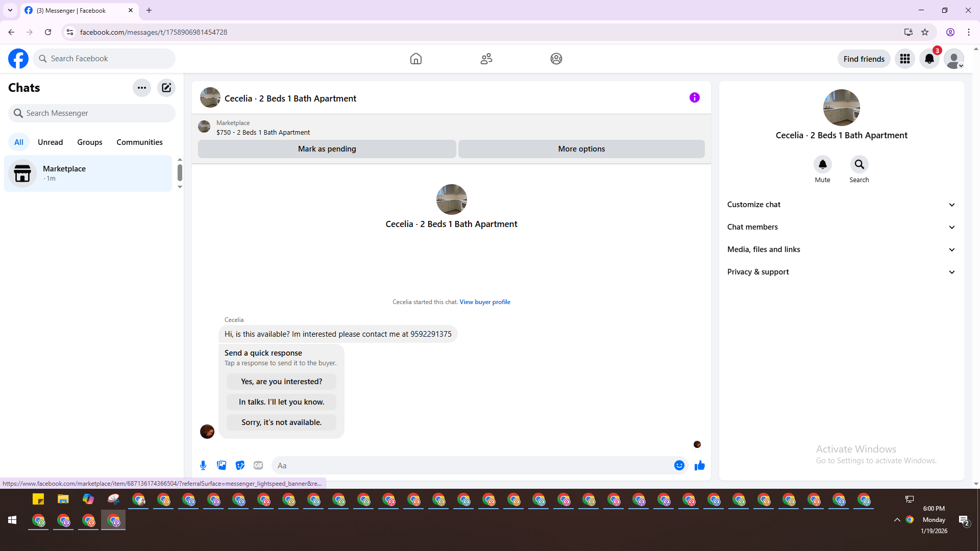980x551 pixels.
Task: Click the Search Messenger field
Action: tap(92, 113)
